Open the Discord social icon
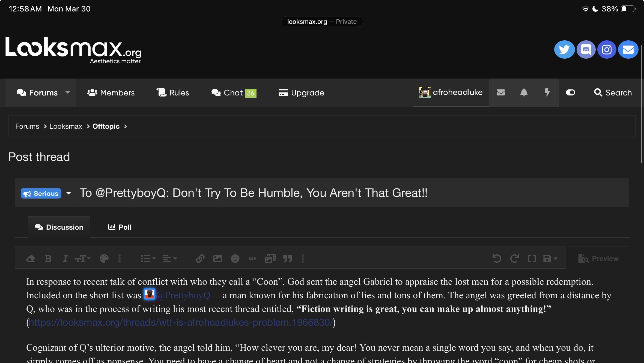The height and width of the screenshot is (363, 644). (586, 50)
